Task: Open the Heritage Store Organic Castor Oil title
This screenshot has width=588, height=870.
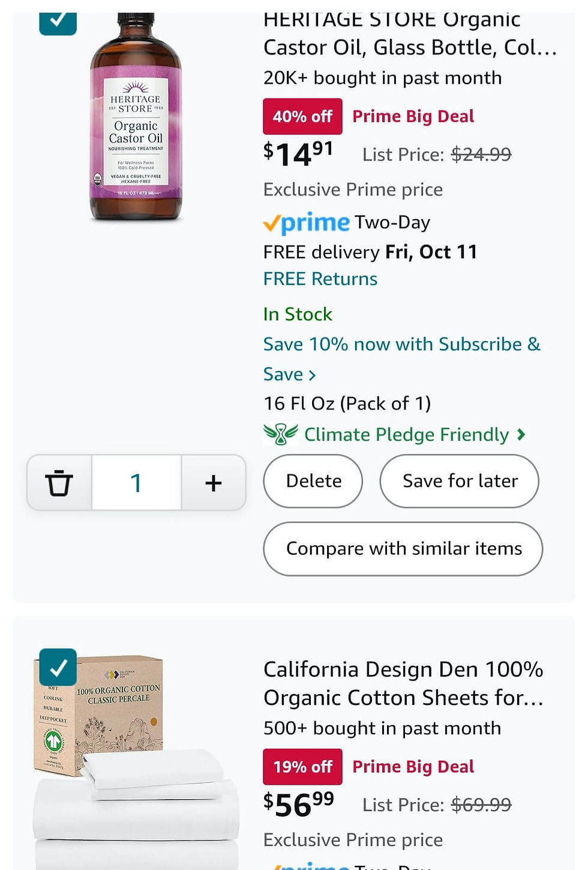Action: [410, 34]
